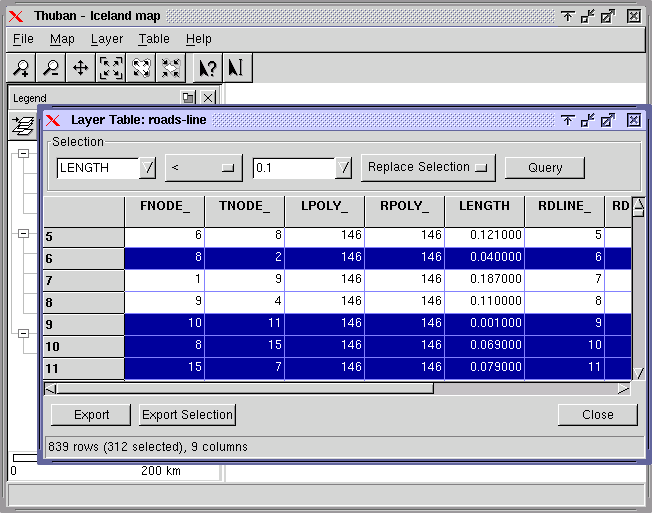This screenshot has width=652, height=513.
Task: Collapse the bottom legend tree node
Action: coord(23,333)
